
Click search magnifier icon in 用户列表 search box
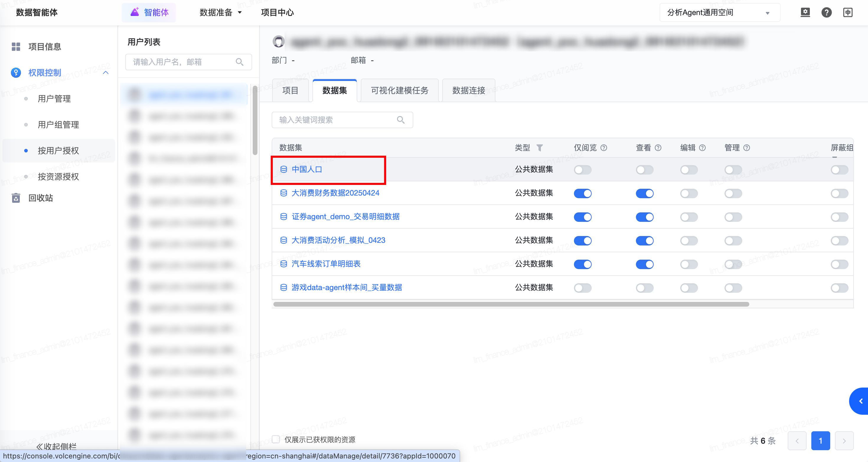pyautogui.click(x=239, y=62)
